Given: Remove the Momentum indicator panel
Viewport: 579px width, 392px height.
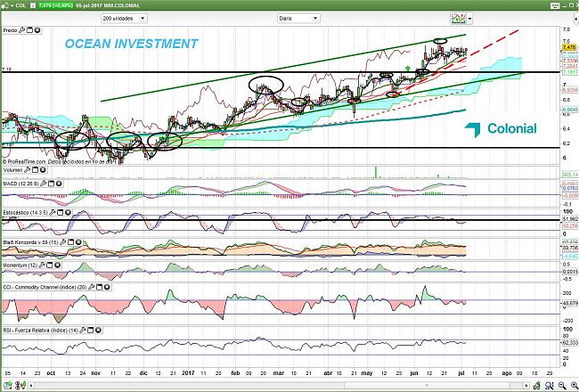Looking at the screenshot, I should click(x=57, y=265).
